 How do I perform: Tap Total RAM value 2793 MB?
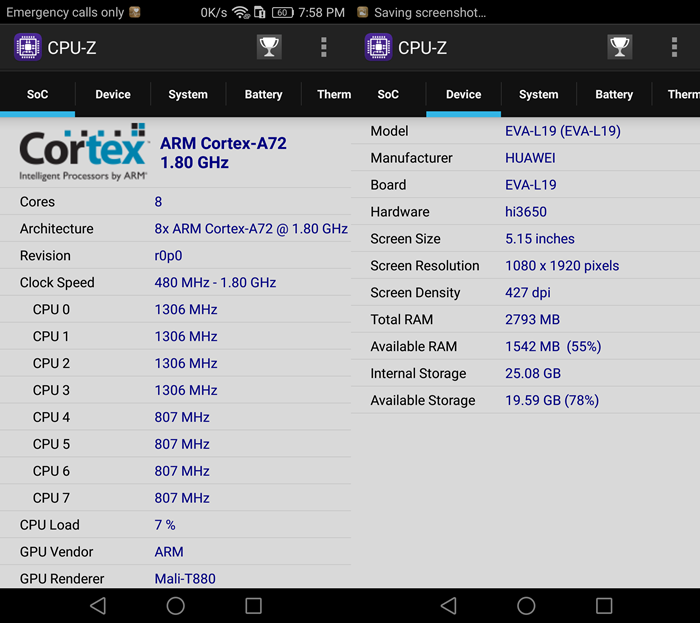[x=532, y=320]
